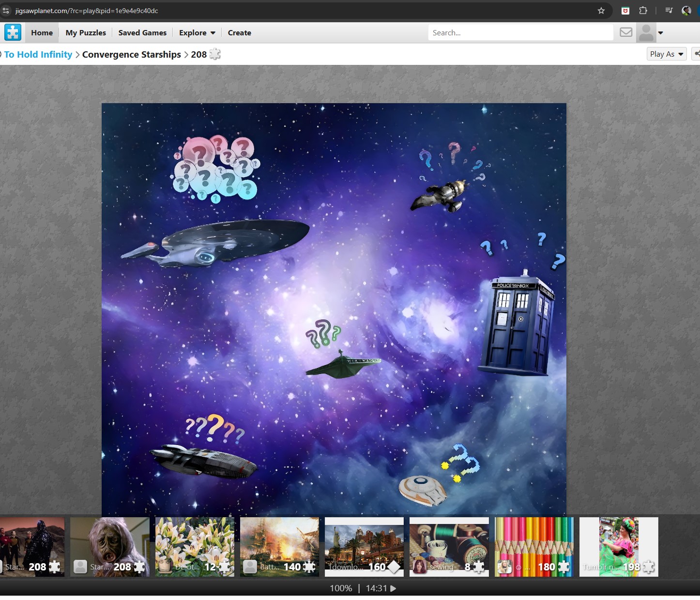
Task: Expand the Explore menu
Action: 197,33
